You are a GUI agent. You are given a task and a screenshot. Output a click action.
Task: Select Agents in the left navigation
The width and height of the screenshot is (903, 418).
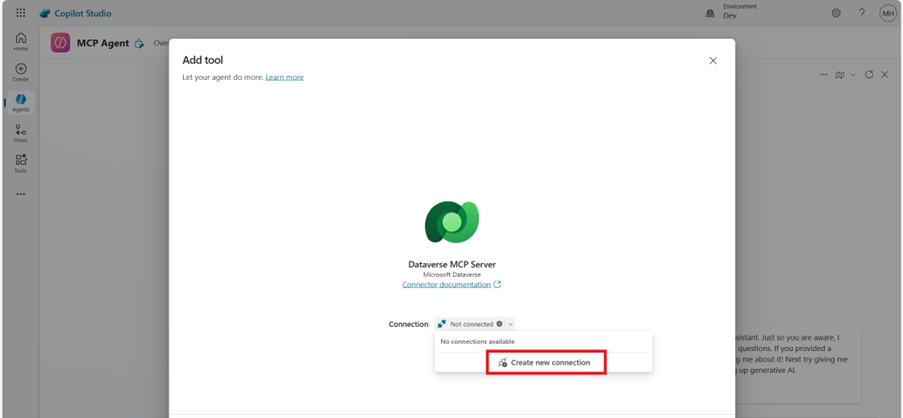[21, 102]
